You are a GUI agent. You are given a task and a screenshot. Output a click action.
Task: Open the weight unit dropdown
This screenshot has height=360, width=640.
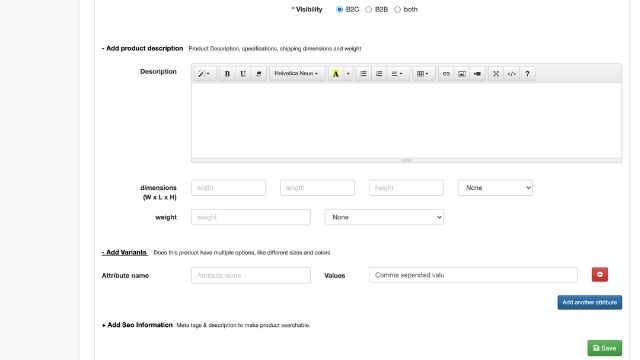[384, 217]
